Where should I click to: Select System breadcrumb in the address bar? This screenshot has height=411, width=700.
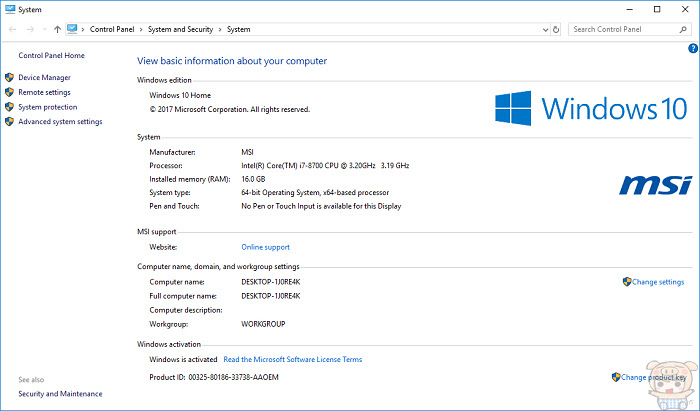tap(238, 29)
